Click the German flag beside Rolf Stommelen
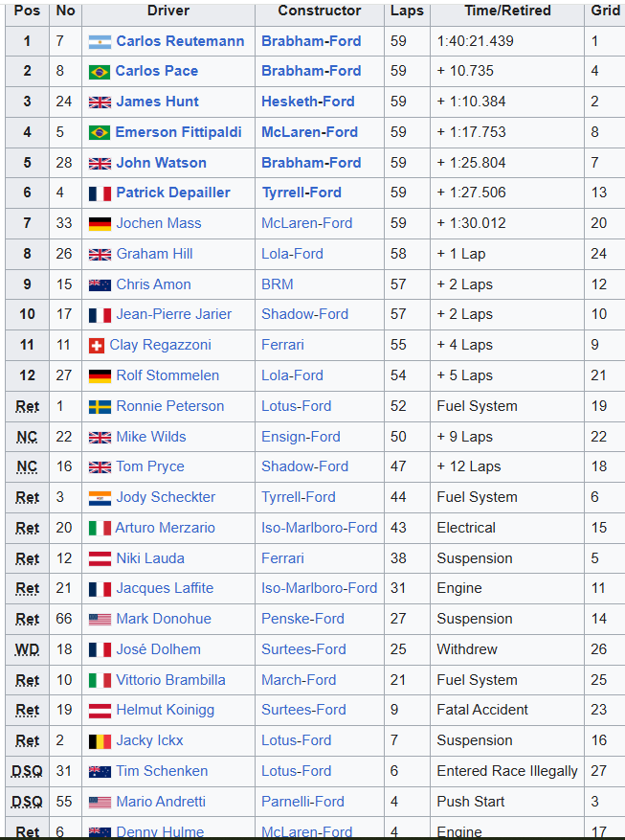This screenshot has width=625, height=840. [x=100, y=376]
